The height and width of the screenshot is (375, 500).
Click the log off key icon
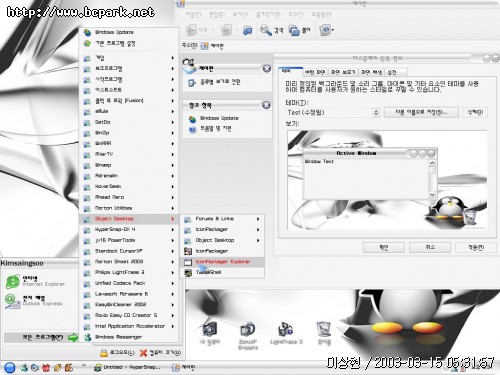tap(104, 352)
